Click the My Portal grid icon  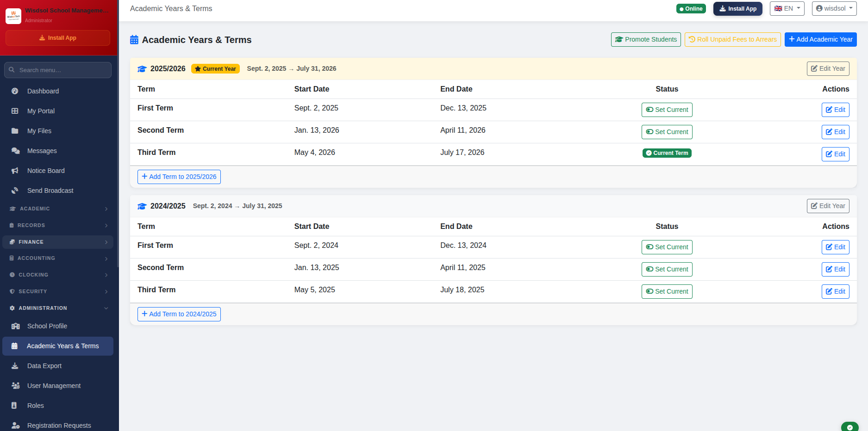pos(15,111)
